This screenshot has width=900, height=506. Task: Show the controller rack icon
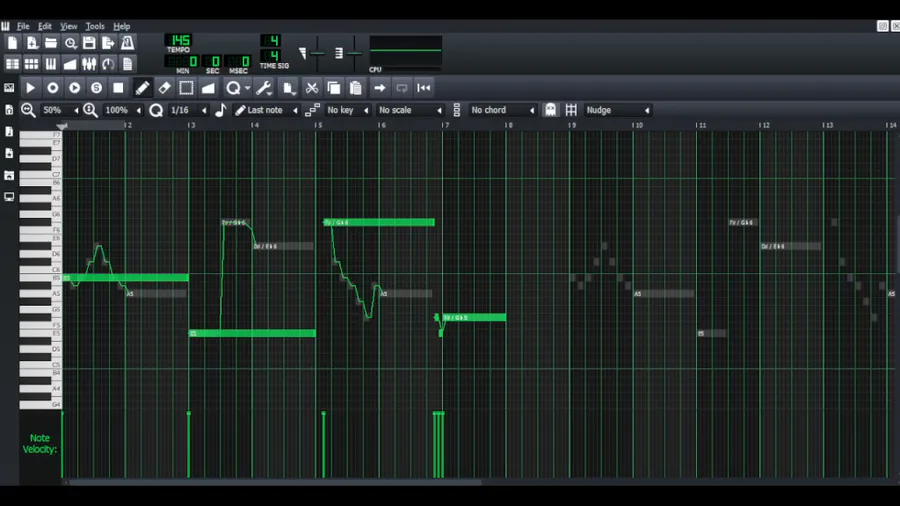[108, 64]
